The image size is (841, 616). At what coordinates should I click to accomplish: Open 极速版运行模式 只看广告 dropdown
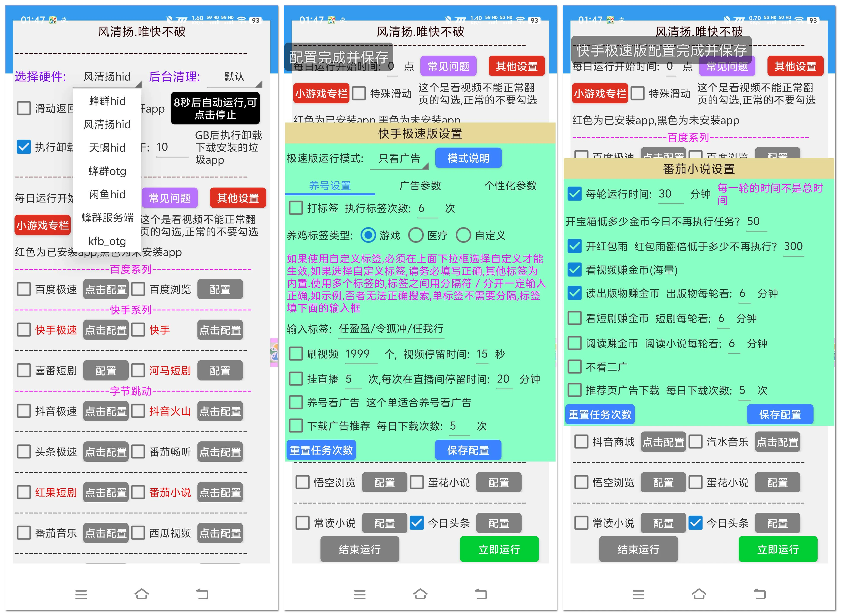pyautogui.click(x=399, y=159)
